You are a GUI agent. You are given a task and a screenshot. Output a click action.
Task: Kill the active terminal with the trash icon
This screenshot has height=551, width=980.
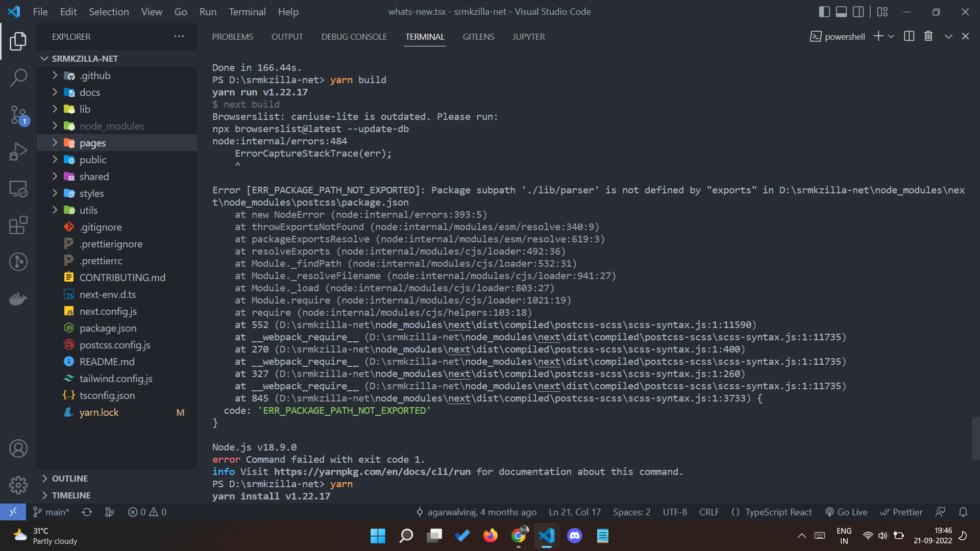point(928,36)
